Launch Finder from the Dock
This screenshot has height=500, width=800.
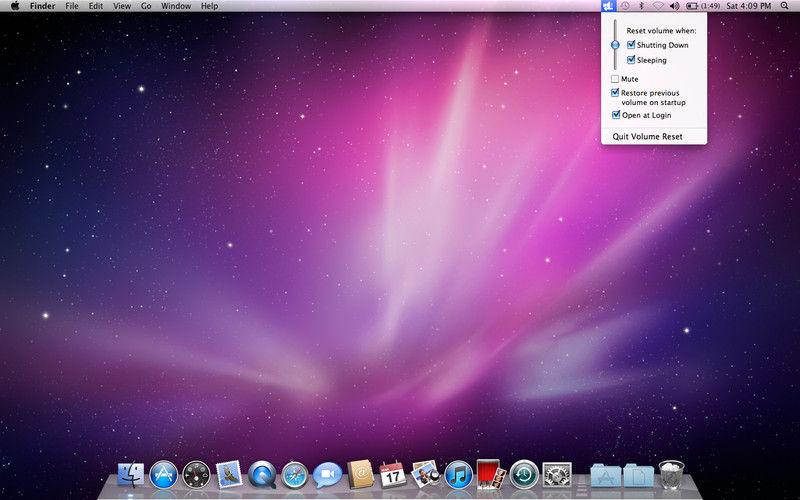(x=131, y=474)
